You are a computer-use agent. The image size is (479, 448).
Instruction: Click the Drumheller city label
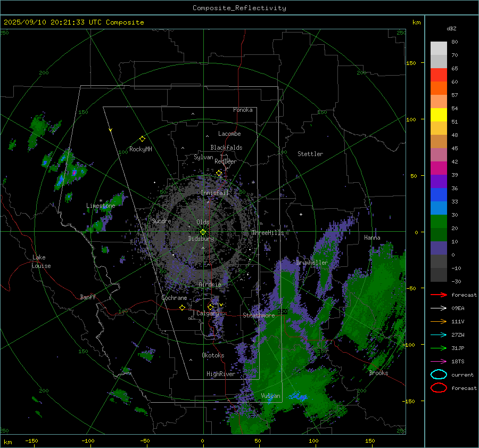point(312,263)
